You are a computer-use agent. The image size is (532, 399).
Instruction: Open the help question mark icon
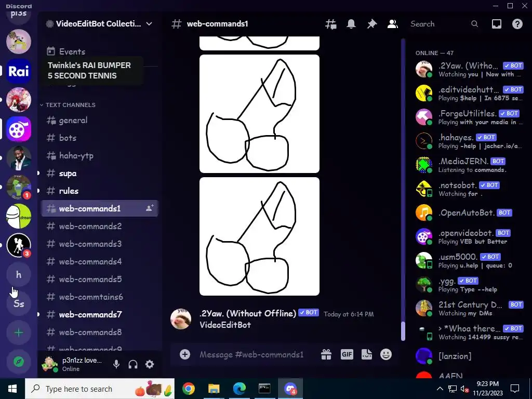point(517,24)
